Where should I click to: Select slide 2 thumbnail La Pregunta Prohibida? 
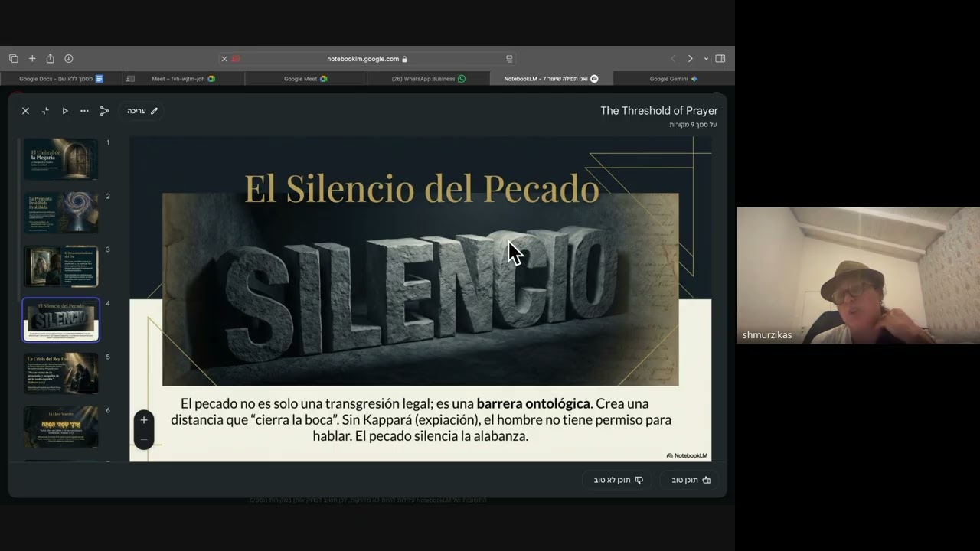[x=60, y=212]
